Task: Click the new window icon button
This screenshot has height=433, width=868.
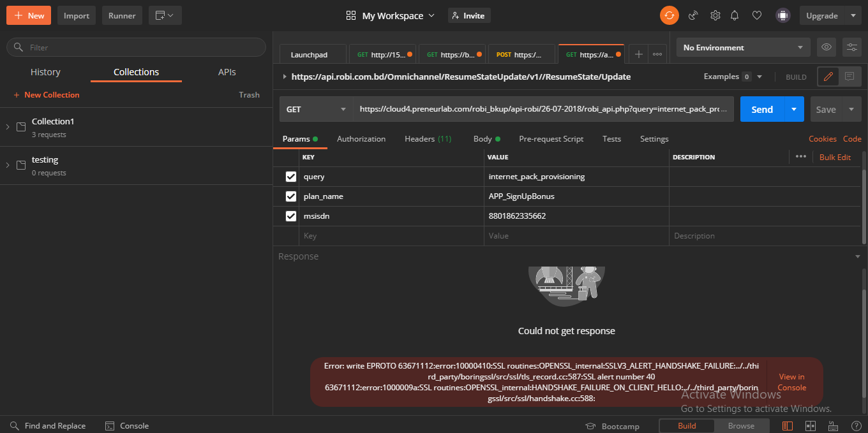Action: pyautogui.click(x=165, y=15)
